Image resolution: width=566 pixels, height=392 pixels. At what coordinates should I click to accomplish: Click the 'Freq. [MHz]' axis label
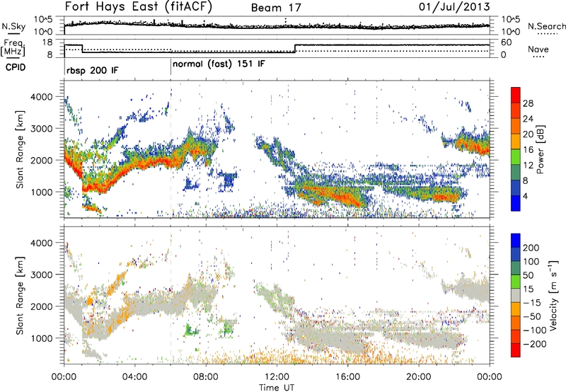[13, 48]
